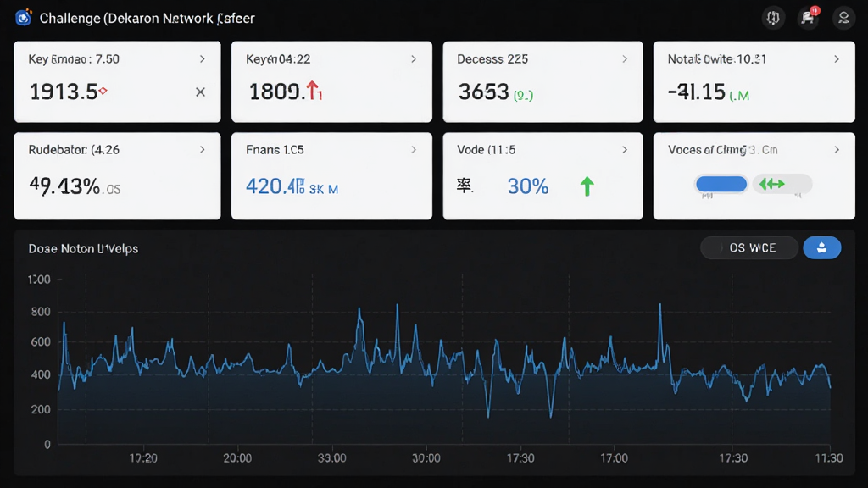
Task: Click the red up arrow beside 1809
Action: point(314,90)
